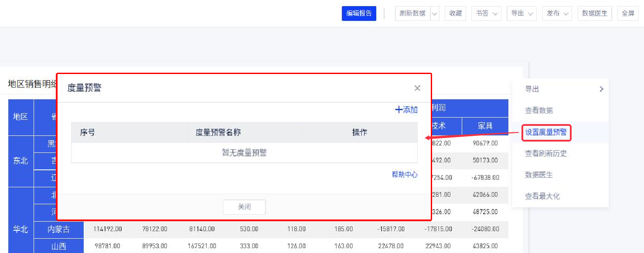Click the 编辑报告 button

point(359,13)
